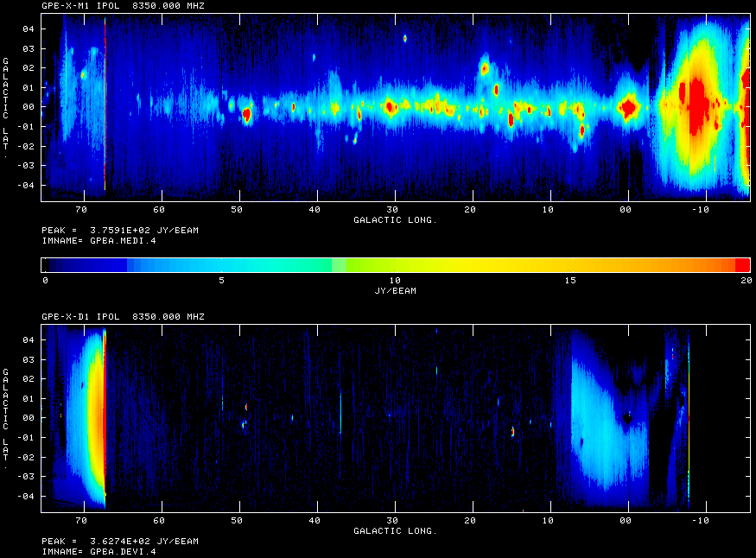
Task: Click GALACTIC LONG. label of the GPB-X-D1 plot
Action: tap(396, 530)
